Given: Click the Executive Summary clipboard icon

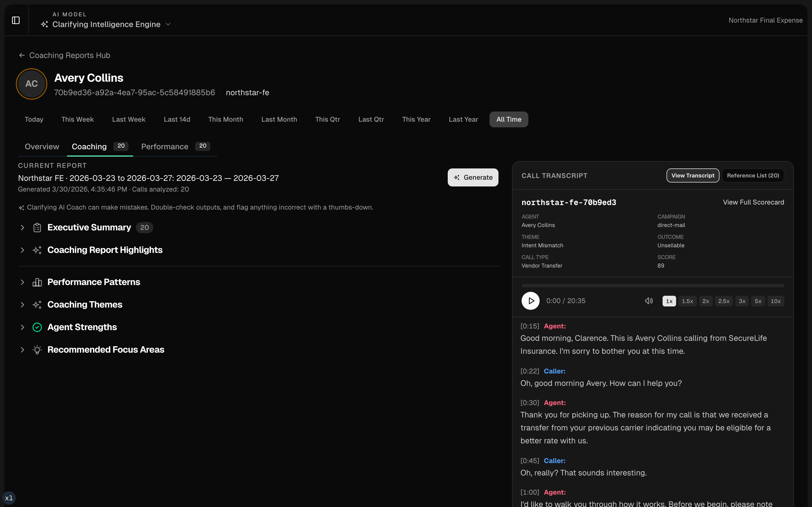Looking at the screenshot, I should coord(37,227).
